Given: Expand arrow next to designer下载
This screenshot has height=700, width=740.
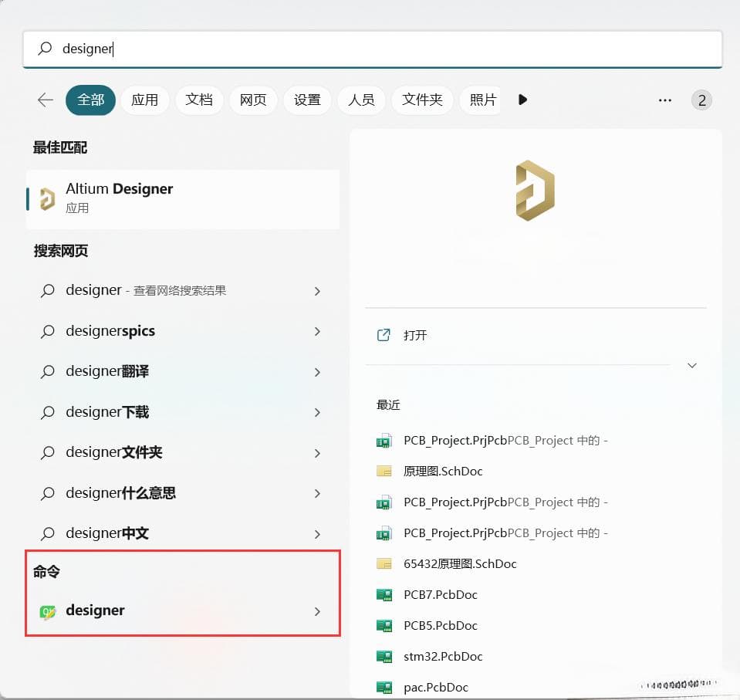Looking at the screenshot, I should (x=318, y=413).
